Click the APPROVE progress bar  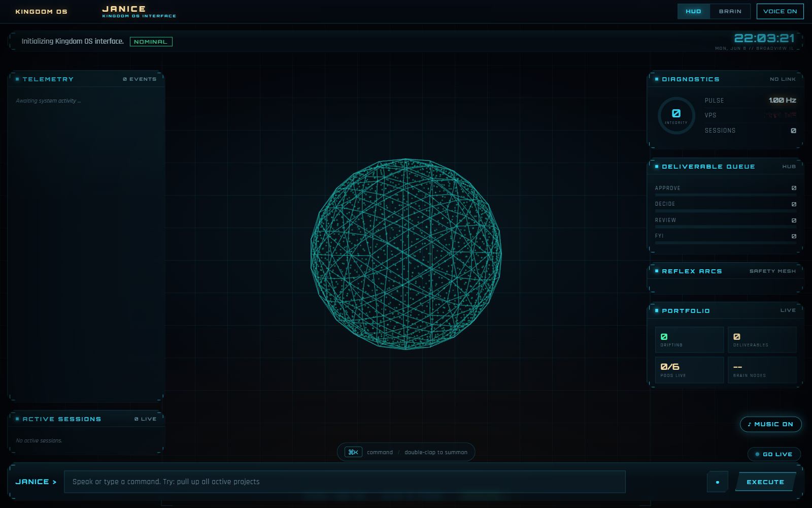[x=726, y=195]
